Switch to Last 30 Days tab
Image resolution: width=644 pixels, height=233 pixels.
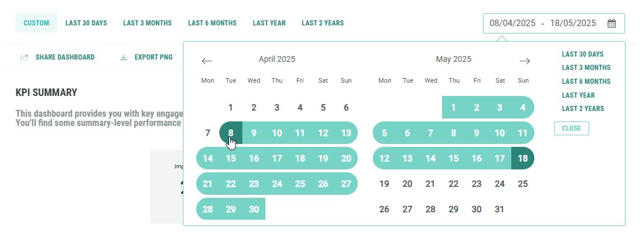pyautogui.click(x=87, y=23)
